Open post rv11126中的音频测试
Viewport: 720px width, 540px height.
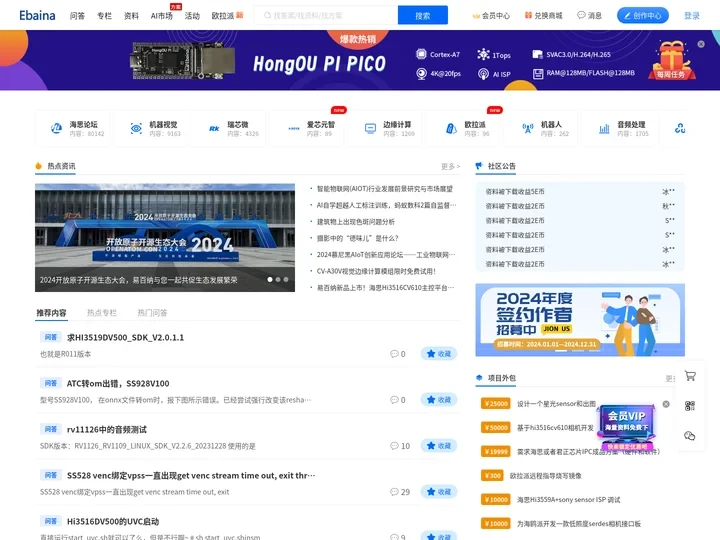pos(107,429)
